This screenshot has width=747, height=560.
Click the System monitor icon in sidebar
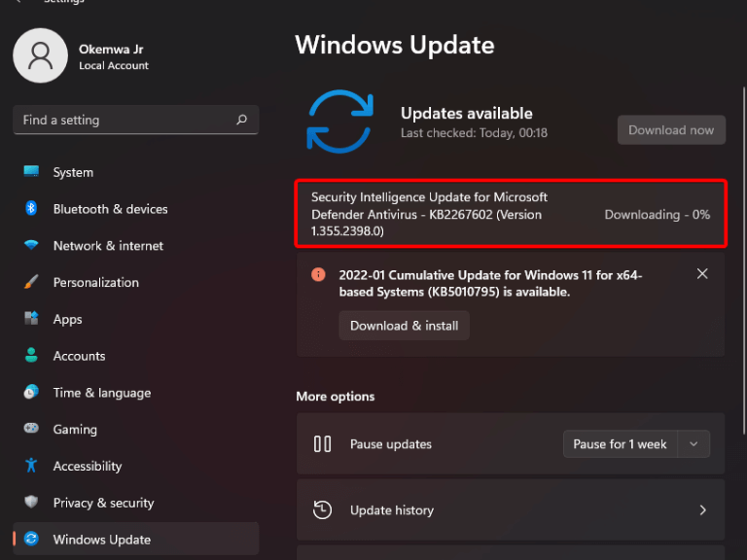click(31, 171)
